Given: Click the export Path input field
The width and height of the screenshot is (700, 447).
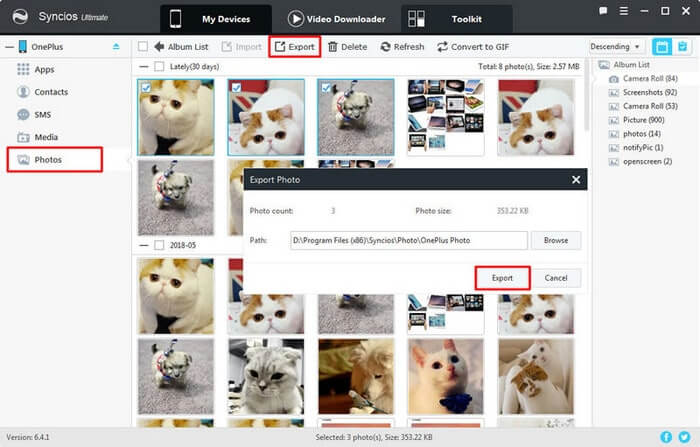Looking at the screenshot, I should 408,240.
